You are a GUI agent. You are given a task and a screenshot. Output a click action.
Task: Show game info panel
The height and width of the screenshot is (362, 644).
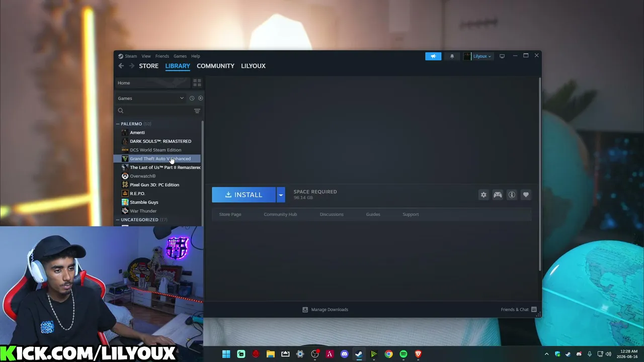(x=512, y=195)
